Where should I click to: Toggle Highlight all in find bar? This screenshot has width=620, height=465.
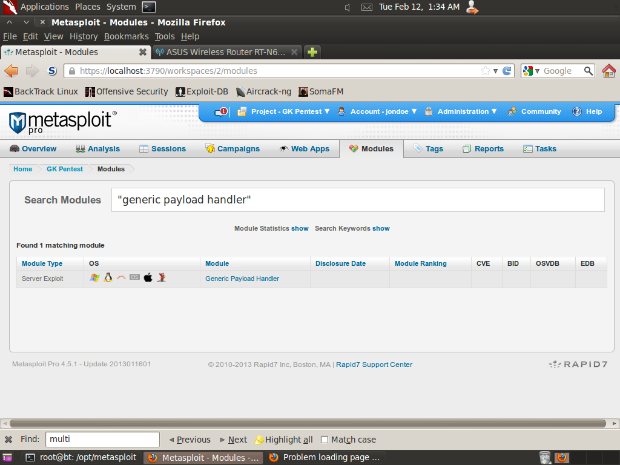[x=284, y=440]
